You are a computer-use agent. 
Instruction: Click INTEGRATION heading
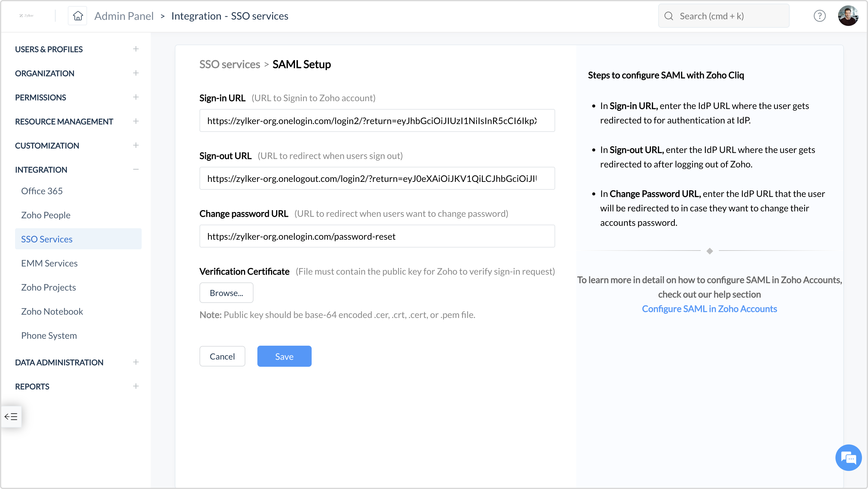[x=41, y=169]
